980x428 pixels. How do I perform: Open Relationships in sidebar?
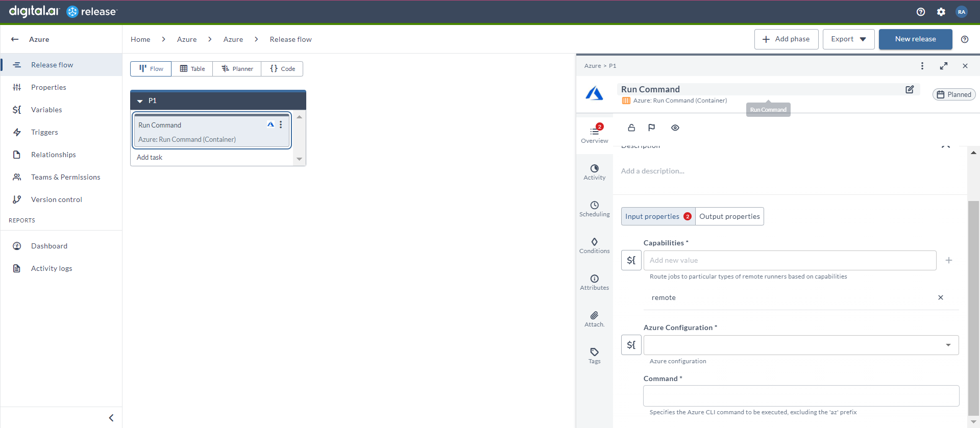61,155
